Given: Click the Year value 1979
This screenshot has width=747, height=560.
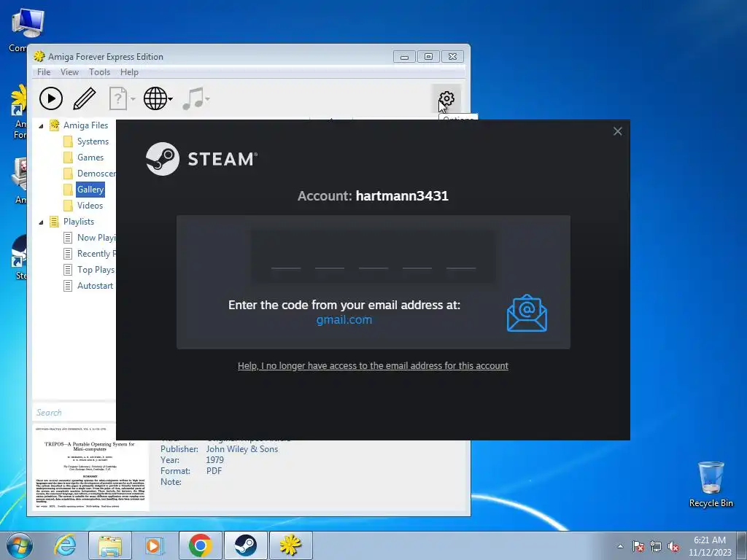Looking at the screenshot, I should click(215, 460).
